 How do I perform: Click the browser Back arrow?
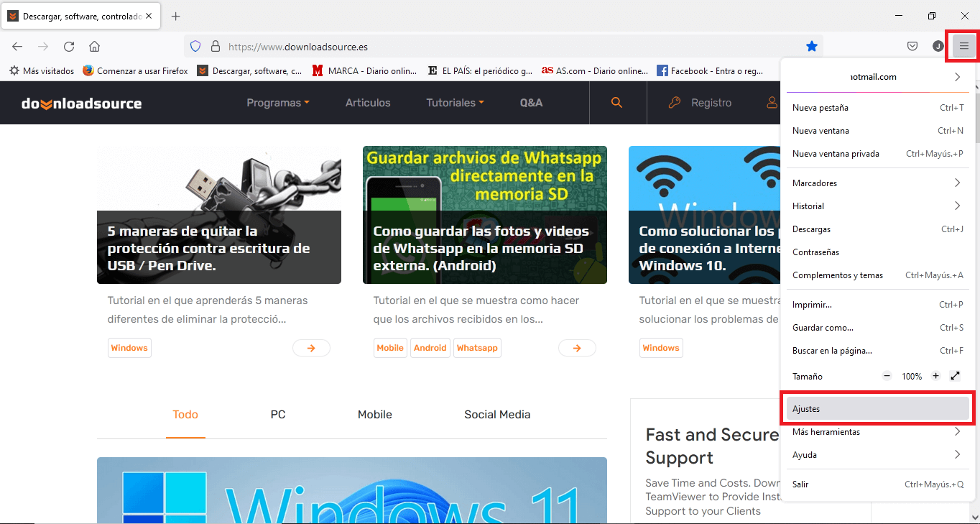pos(17,47)
